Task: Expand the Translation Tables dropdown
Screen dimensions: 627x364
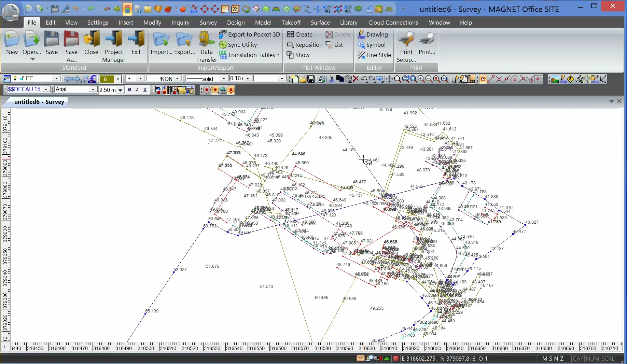Action: [278, 55]
